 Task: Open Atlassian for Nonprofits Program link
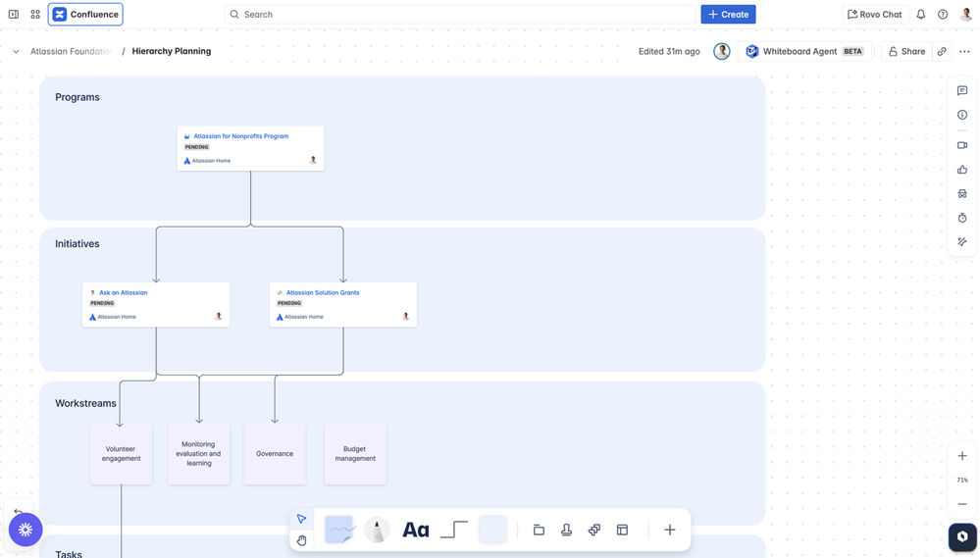coord(240,136)
